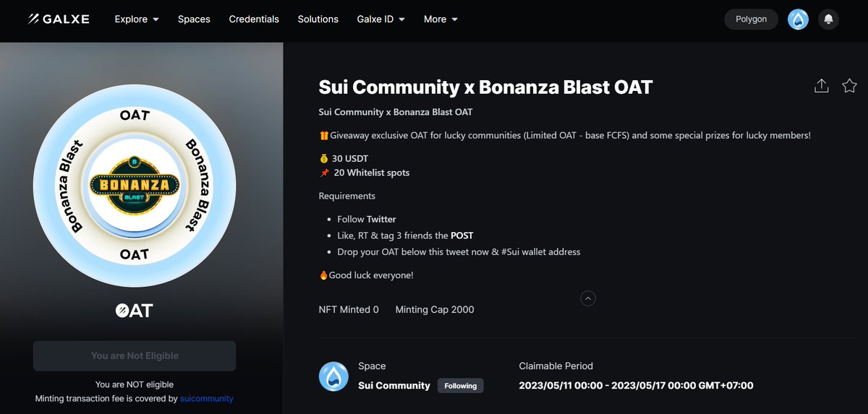Expand the Explore dropdown menu
Image resolution: width=868 pixels, height=414 pixels.
click(137, 20)
